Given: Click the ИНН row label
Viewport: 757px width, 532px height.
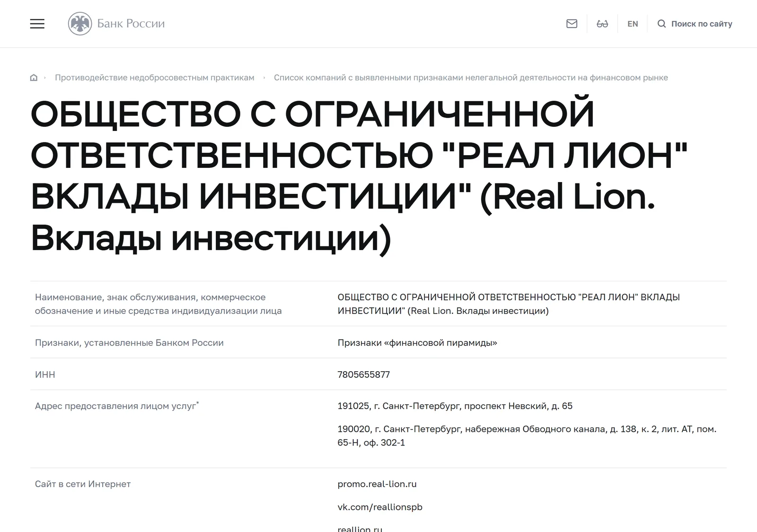Looking at the screenshot, I should [x=45, y=375].
